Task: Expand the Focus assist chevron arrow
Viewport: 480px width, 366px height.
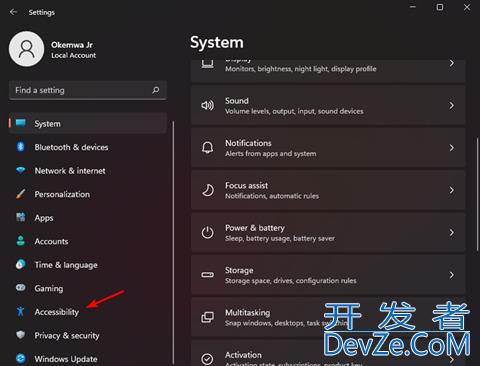Action: 452,190
